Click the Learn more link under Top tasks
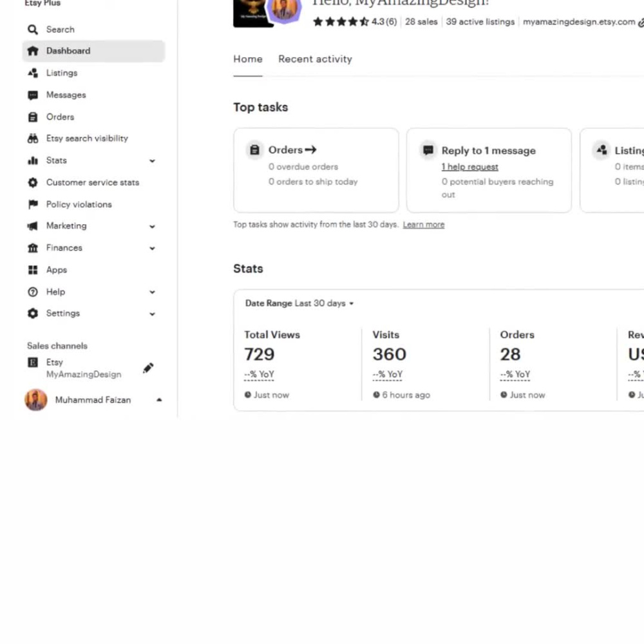 [x=424, y=225]
